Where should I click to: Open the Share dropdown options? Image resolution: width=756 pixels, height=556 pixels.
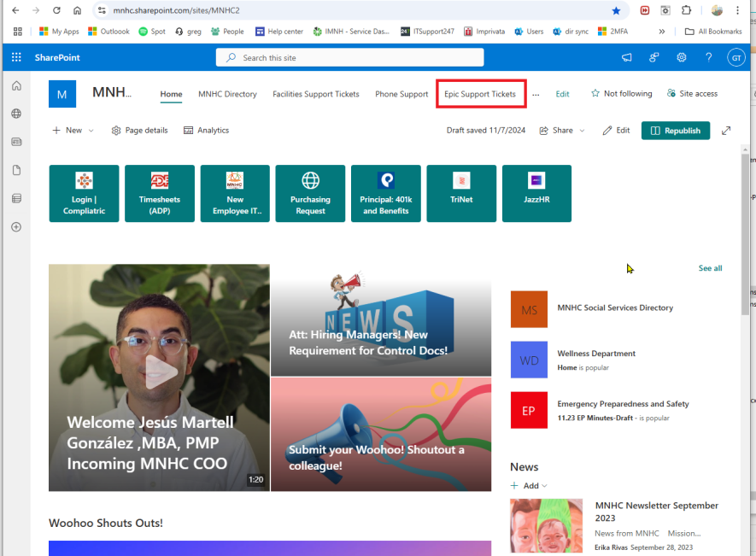coord(563,131)
